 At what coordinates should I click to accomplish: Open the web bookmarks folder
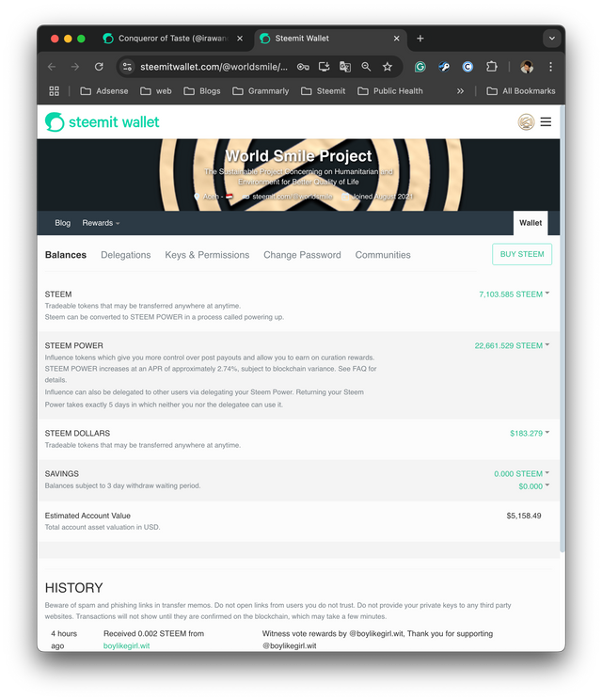[156, 91]
